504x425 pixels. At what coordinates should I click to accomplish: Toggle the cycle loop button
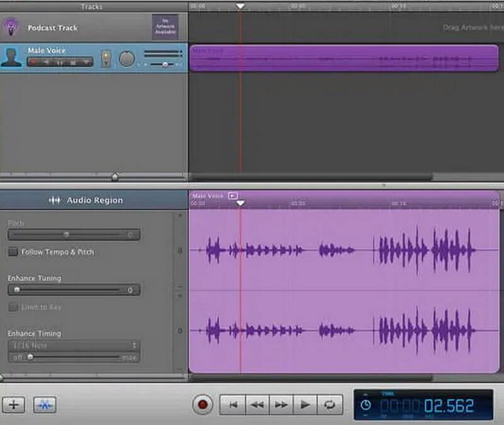tap(329, 404)
